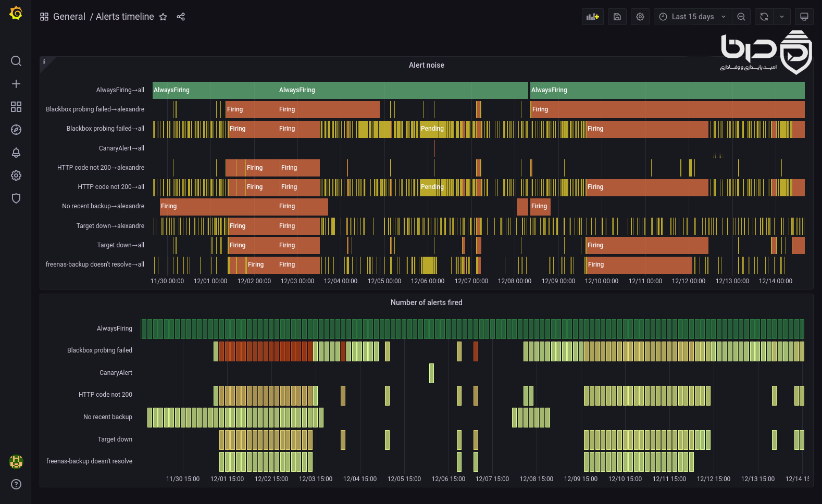Viewport: 822px width, 504px height.
Task: Click the Target down→alexandre row label
Action: [110, 226]
